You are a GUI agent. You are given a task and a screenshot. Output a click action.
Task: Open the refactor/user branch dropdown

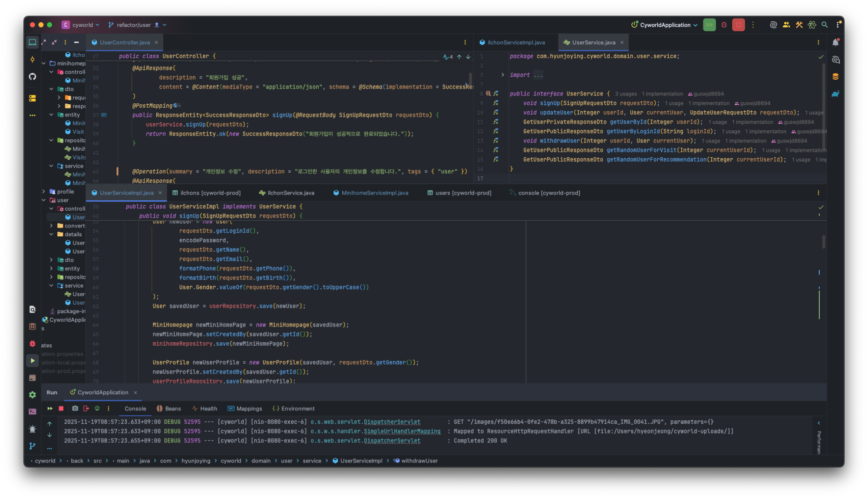(x=137, y=25)
